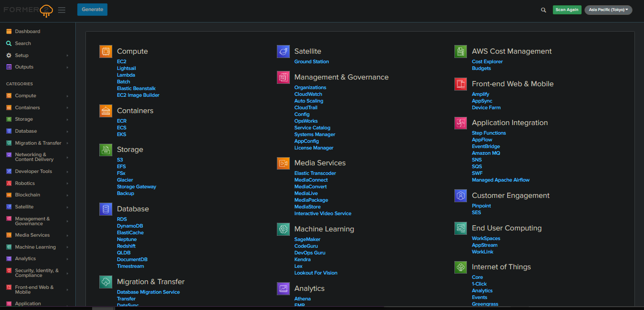644x310 pixels.
Task: Open the EKS link under Containers
Action: click(x=121, y=135)
